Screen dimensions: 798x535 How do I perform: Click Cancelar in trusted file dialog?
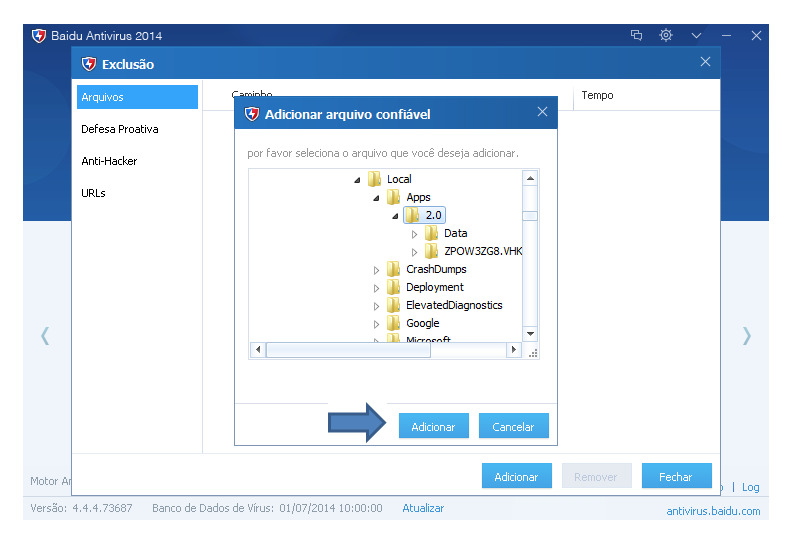(513, 426)
